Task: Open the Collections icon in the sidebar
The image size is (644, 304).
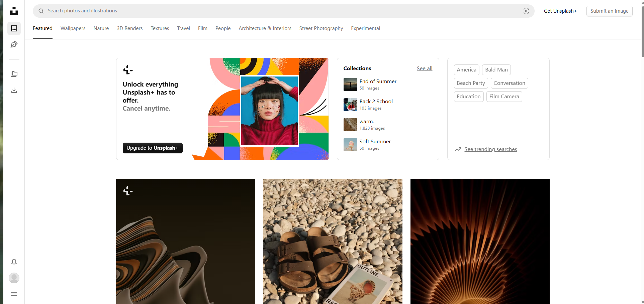Action: click(x=14, y=74)
